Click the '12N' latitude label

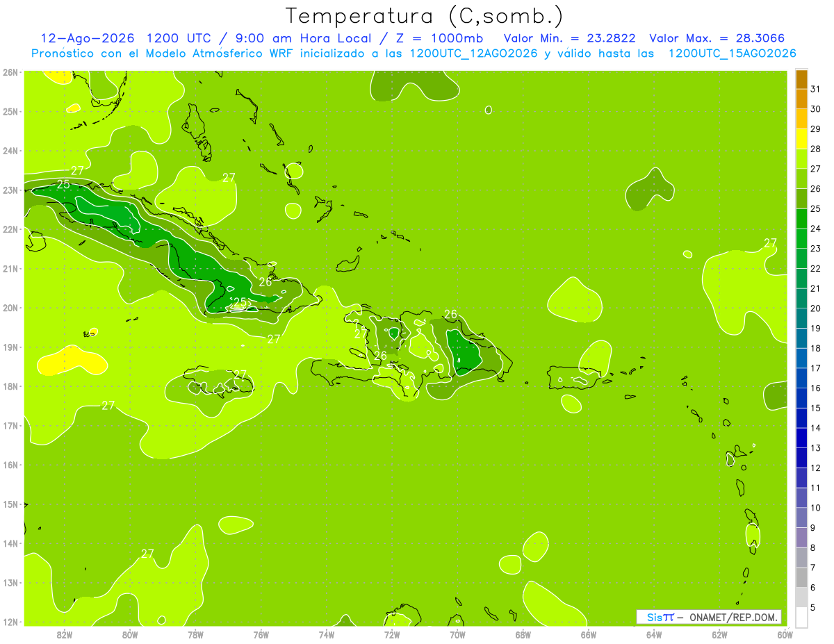[10, 622]
